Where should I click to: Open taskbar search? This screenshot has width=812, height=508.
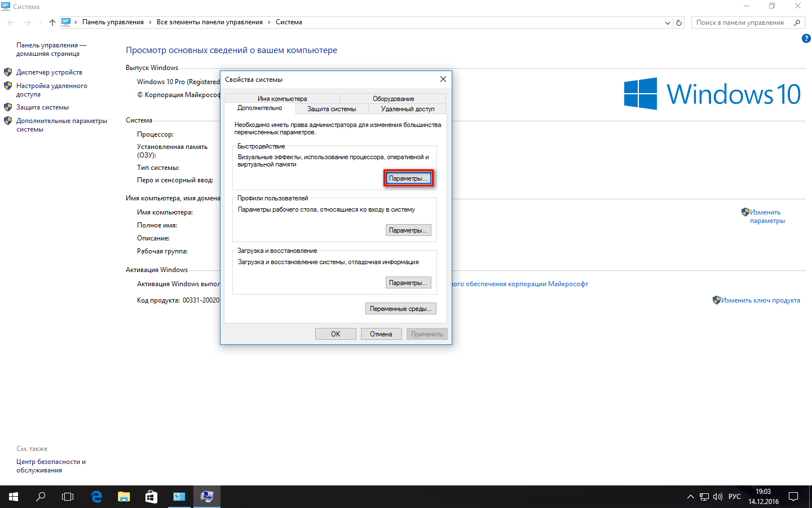pos(41,497)
